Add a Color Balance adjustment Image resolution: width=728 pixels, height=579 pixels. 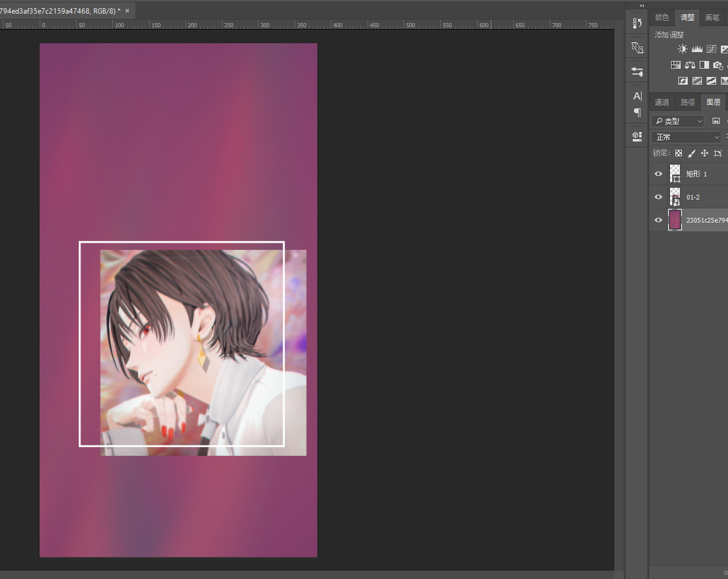(x=690, y=65)
